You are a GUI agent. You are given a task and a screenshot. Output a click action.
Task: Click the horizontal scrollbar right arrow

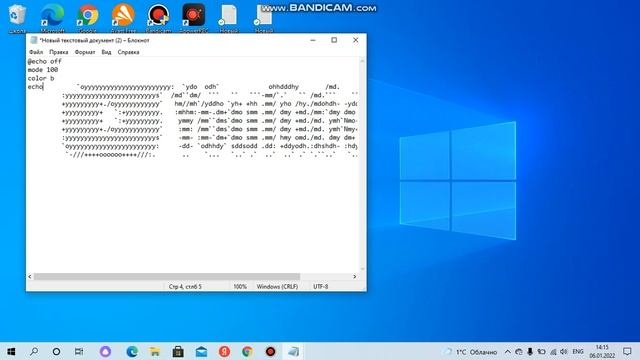click(x=354, y=276)
